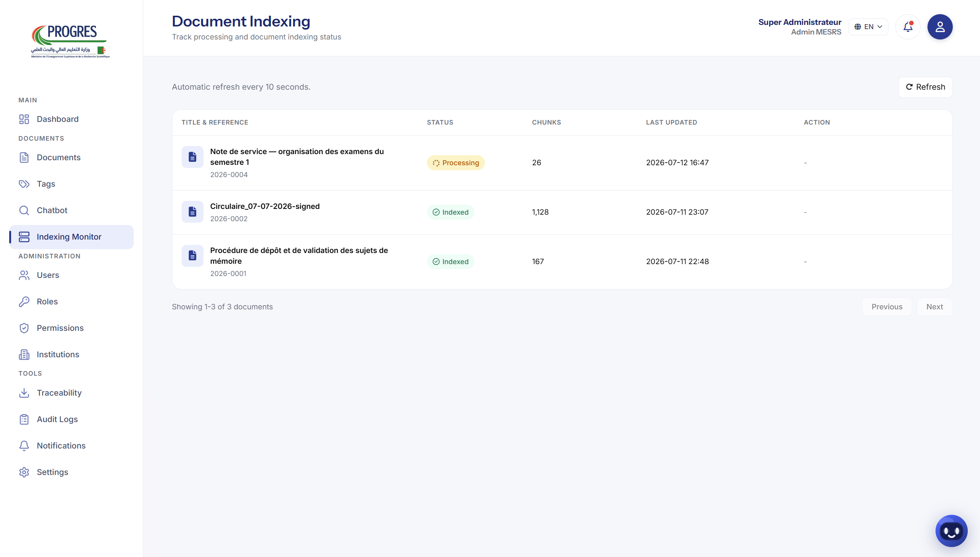The image size is (980, 557).
Task: Click 'STATUS' column header
Action: coord(440,122)
